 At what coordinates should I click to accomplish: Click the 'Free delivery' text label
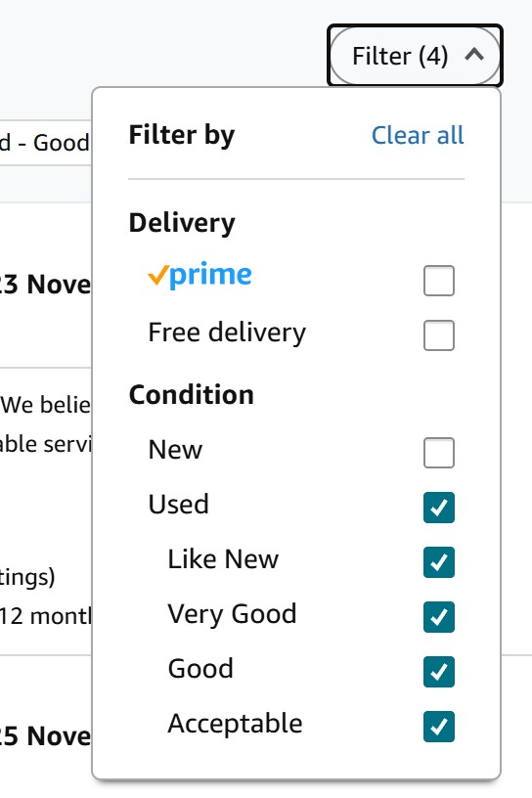[x=227, y=333]
